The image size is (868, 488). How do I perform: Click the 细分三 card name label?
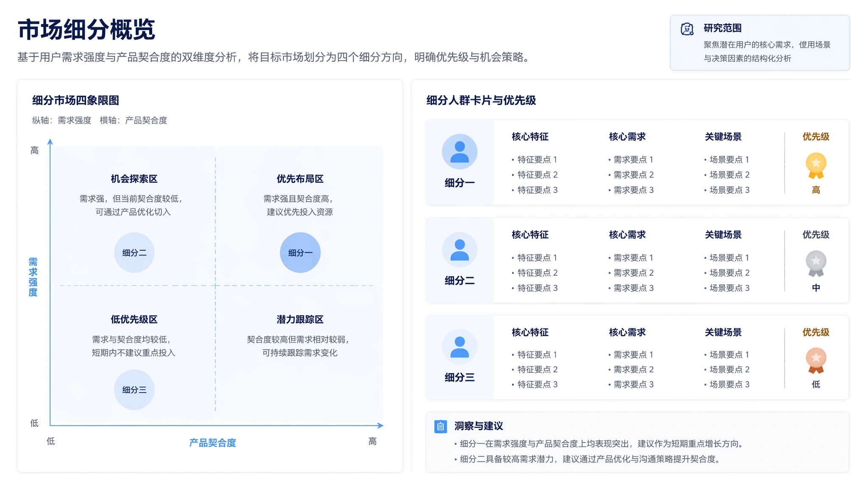pyautogui.click(x=459, y=377)
